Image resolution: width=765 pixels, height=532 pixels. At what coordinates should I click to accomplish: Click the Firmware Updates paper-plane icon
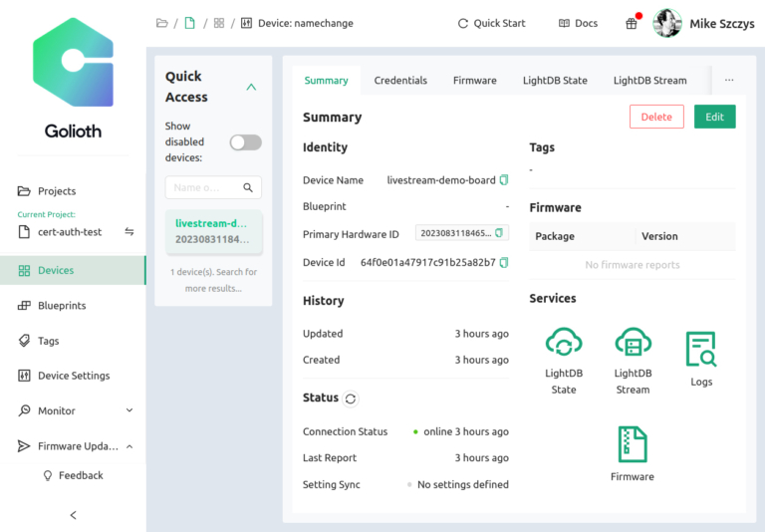coord(24,446)
